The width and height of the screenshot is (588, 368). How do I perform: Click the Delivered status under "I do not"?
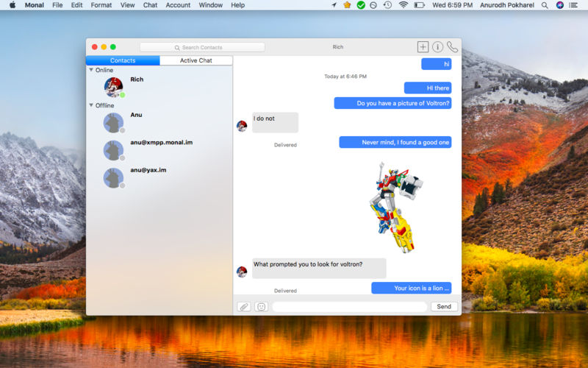tap(285, 145)
